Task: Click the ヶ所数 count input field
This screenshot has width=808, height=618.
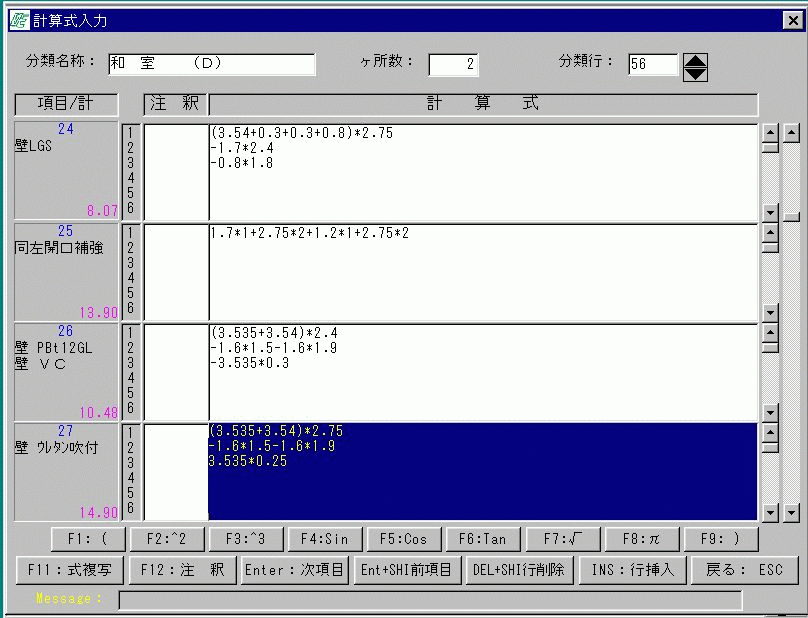Action: click(x=453, y=65)
